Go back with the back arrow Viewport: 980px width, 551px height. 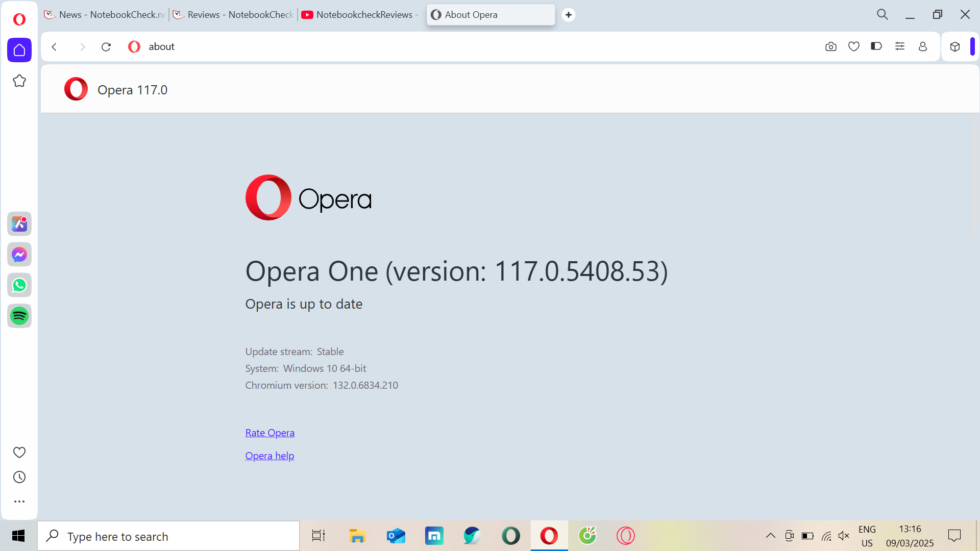click(x=54, y=47)
